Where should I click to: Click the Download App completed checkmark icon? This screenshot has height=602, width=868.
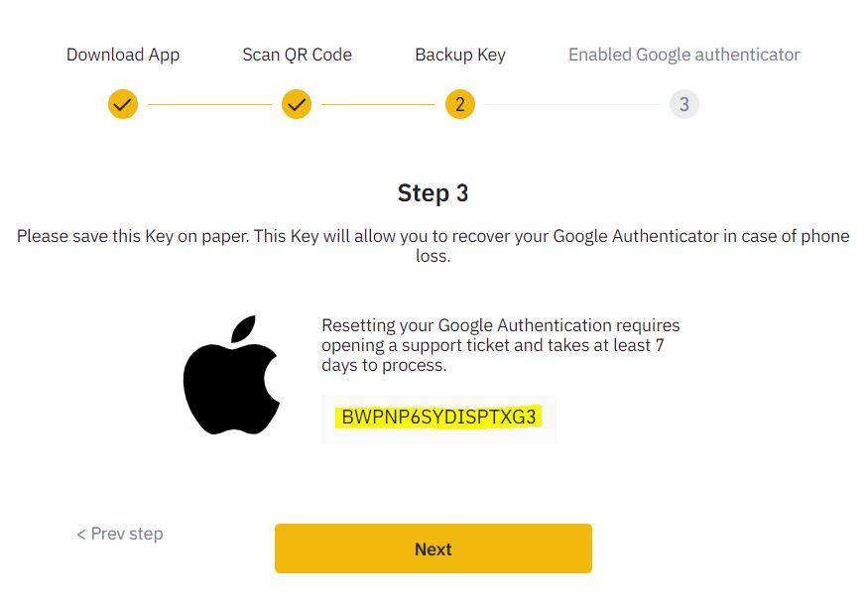(123, 104)
